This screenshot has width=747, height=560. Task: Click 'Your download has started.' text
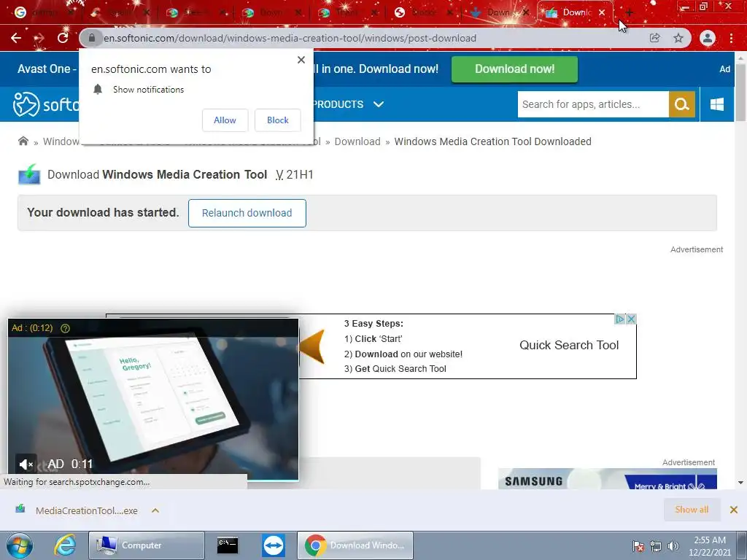(103, 212)
